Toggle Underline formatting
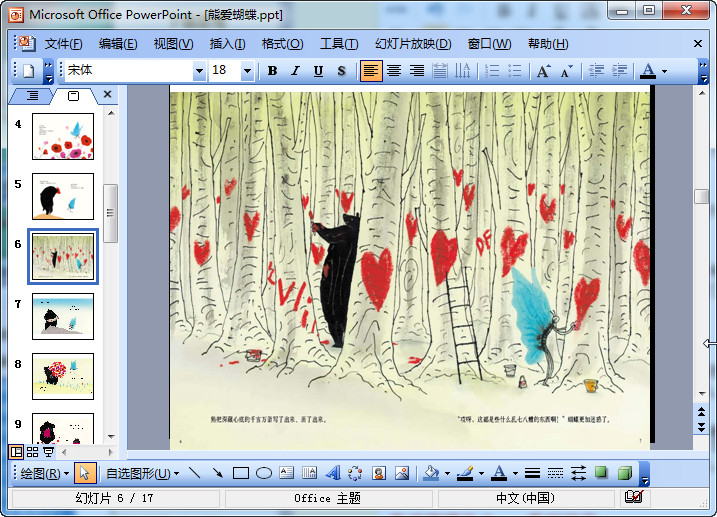This screenshot has width=717, height=517. pos(318,71)
